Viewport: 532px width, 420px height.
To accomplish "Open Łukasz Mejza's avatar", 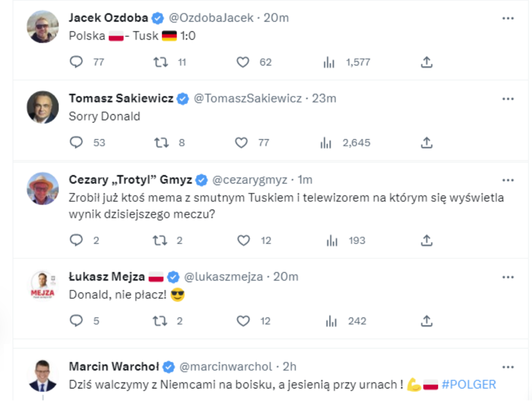I will (x=42, y=285).
